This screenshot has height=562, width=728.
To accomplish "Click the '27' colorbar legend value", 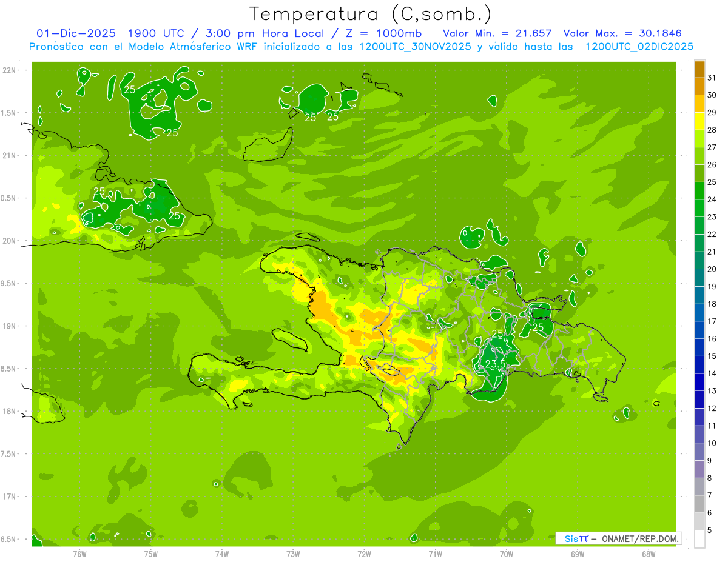I will point(712,147).
